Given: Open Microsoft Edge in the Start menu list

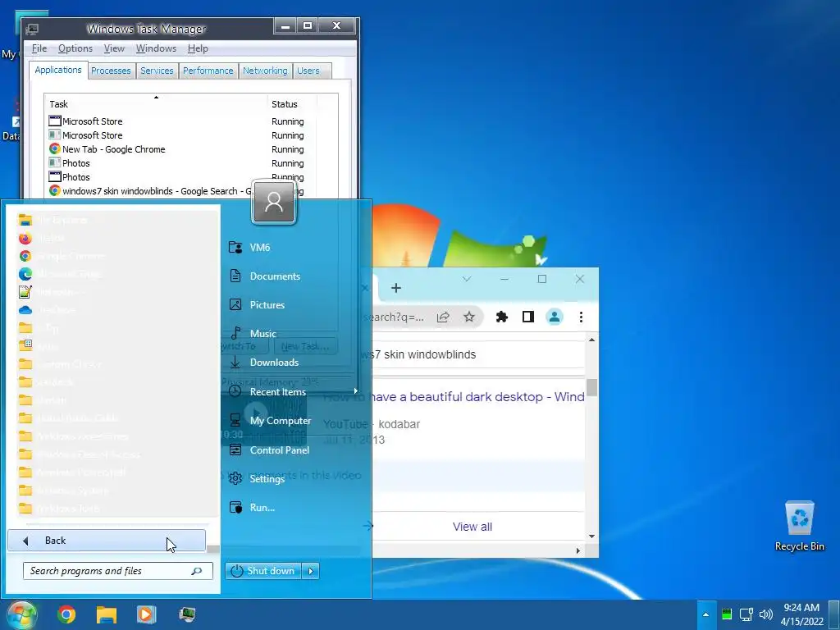Looking at the screenshot, I should pyautogui.click(x=60, y=274).
